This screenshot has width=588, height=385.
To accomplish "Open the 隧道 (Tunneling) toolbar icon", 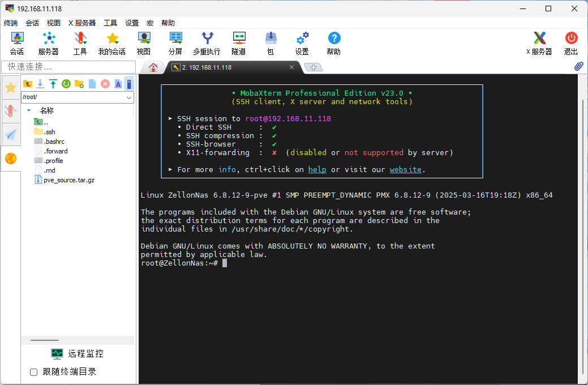I will point(238,43).
